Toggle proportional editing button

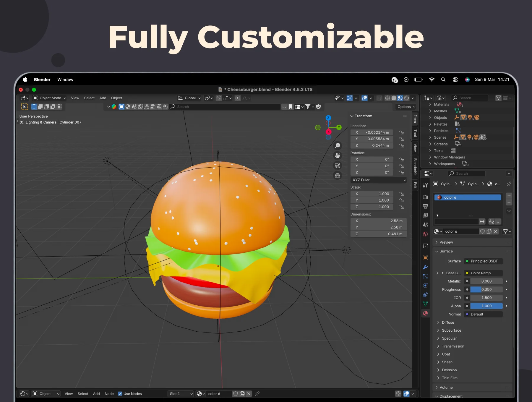238,98
